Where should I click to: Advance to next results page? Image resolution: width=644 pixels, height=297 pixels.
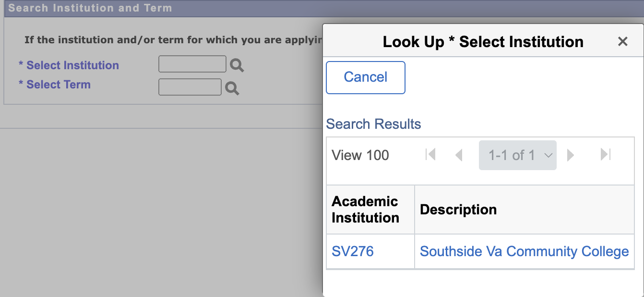pos(571,155)
